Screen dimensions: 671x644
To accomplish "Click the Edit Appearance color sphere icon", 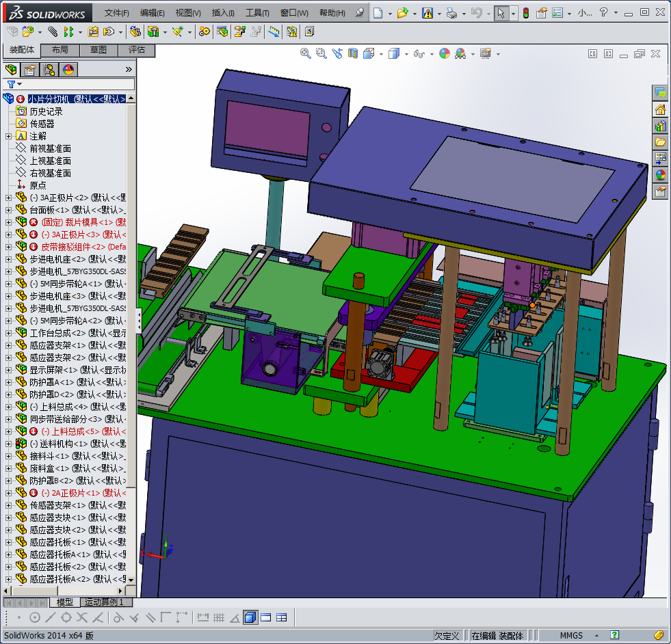I will (445, 53).
